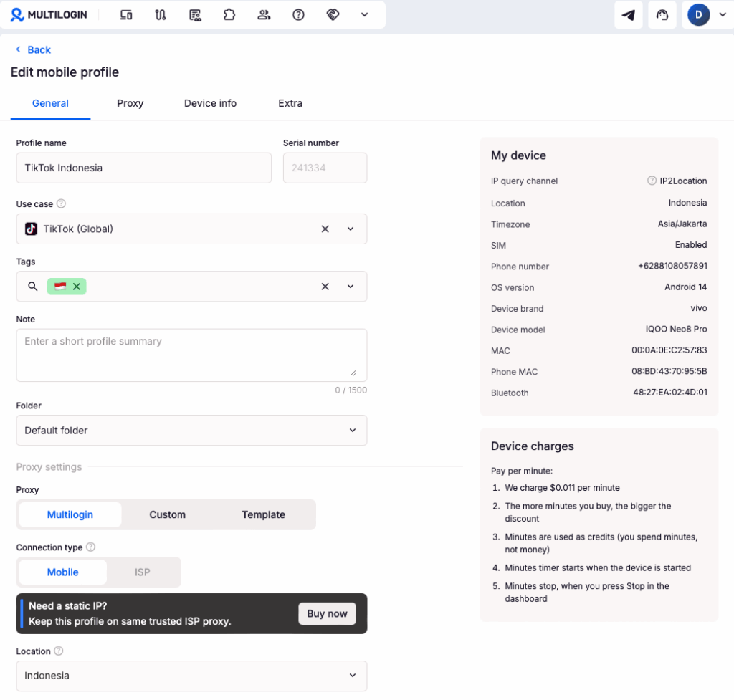The width and height of the screenshot is (734, 700).
Task: Go back using the Back link
Action: coord(33,49)
